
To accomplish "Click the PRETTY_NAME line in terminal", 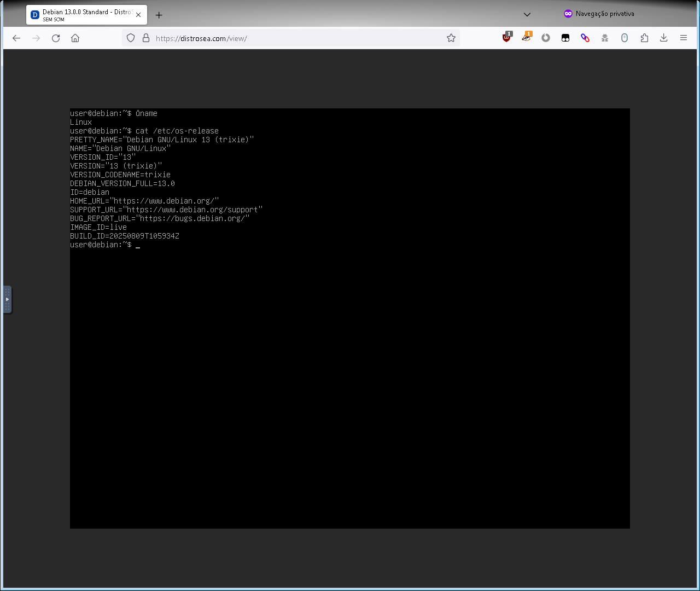I will (x=162, y=140).
